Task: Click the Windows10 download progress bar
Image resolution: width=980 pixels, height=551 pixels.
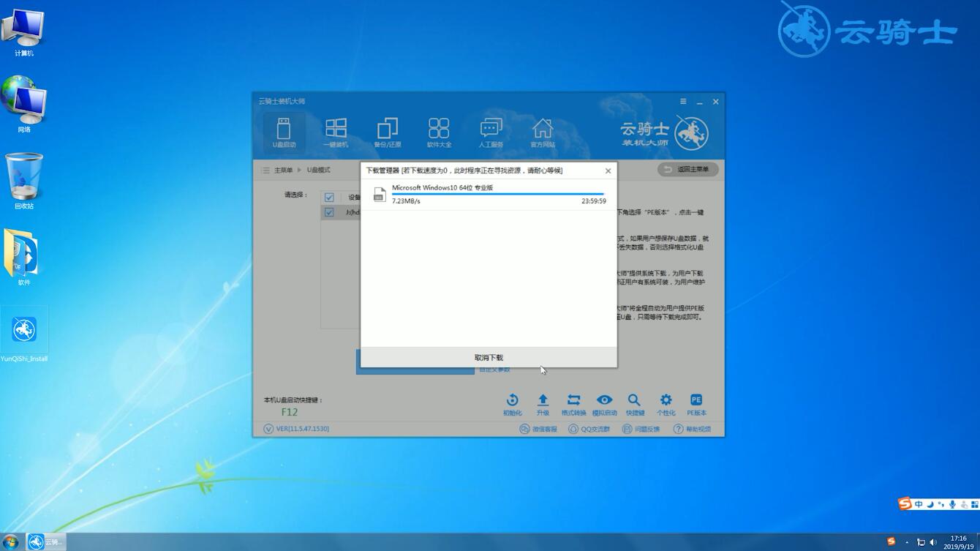Action: tap(498, 195)
